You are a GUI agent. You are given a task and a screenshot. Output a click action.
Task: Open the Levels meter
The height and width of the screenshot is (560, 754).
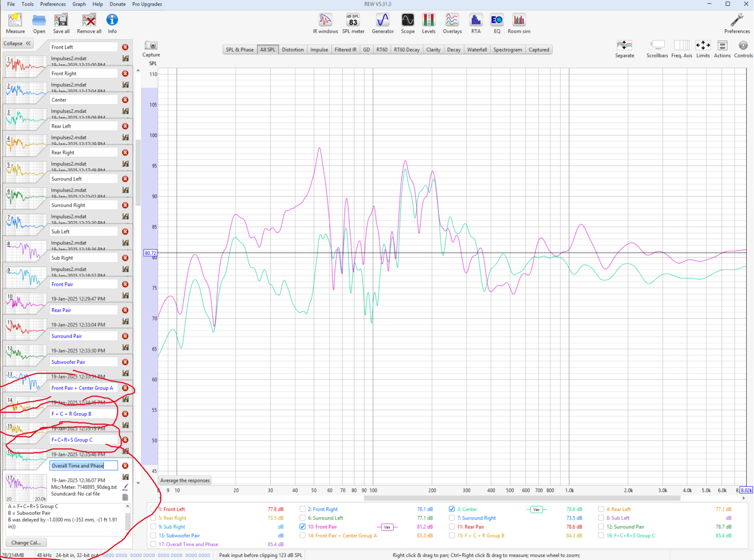click(429, 23)
